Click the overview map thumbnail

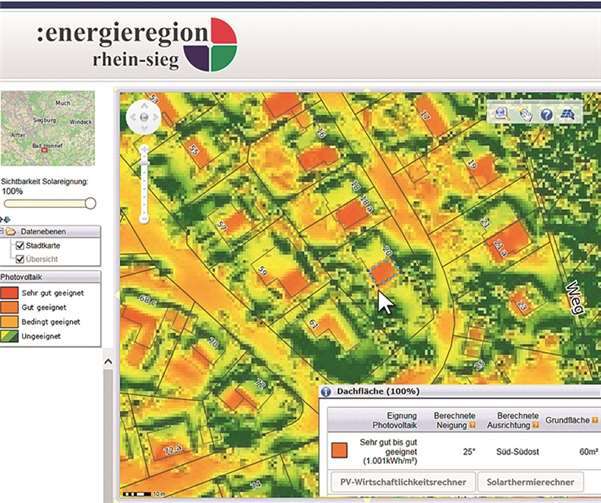(x=48, y=128)
